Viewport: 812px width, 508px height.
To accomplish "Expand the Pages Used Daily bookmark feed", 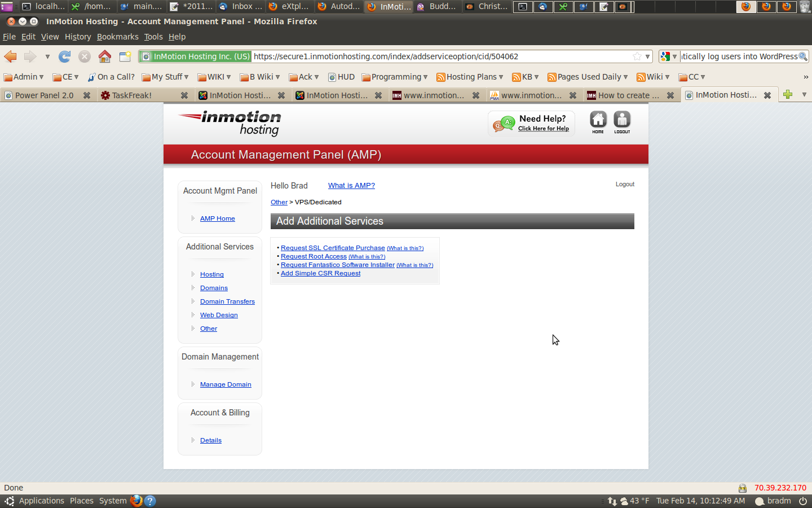I will coord(588,77).
